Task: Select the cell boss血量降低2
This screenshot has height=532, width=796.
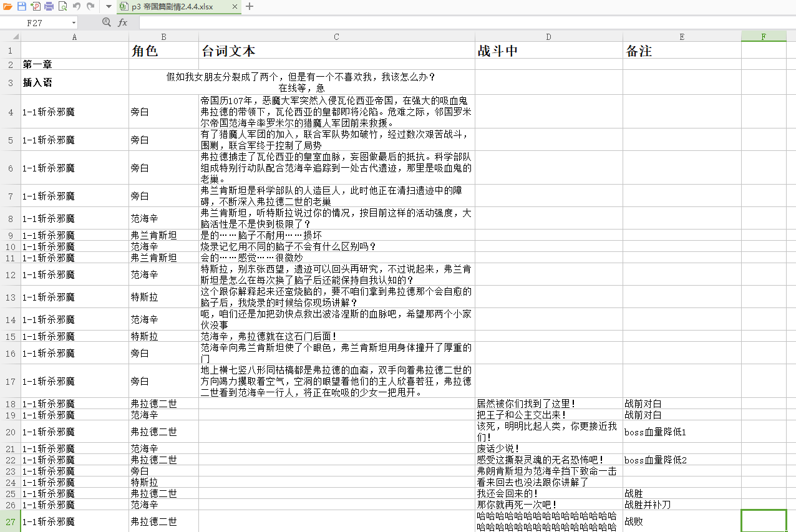Action: click(682, 460)
